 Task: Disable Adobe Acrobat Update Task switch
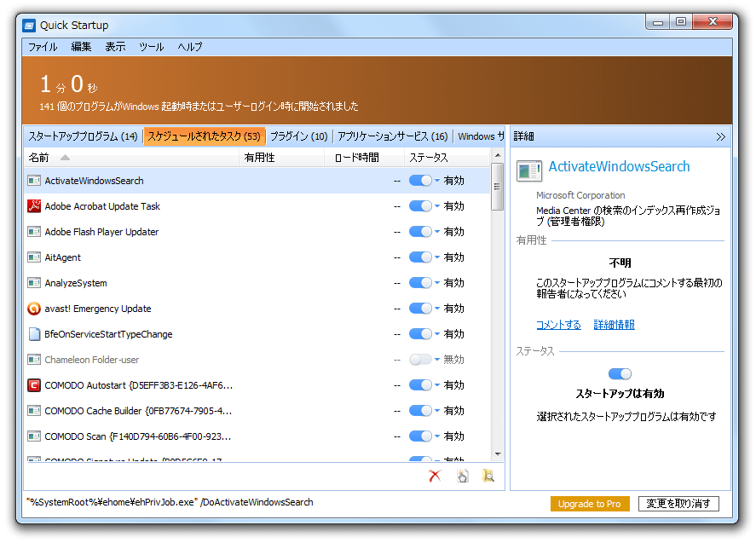tap(420, 206)
